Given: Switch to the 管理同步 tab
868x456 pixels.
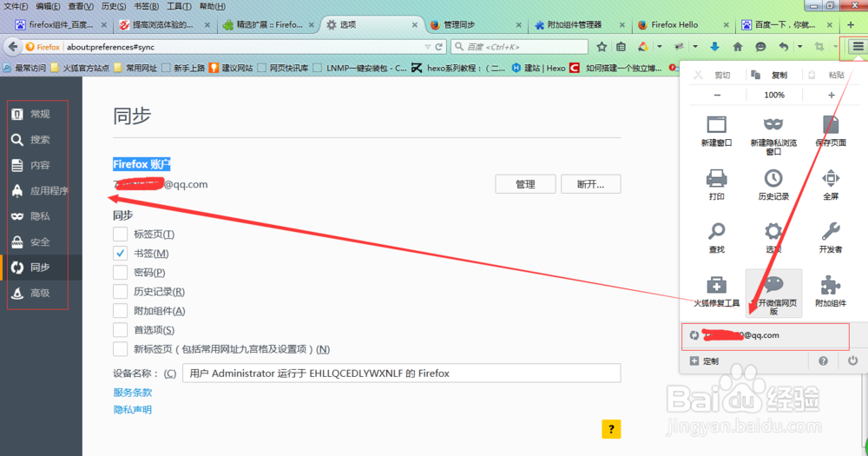Looking at the screenshot, I should (475, 25).
